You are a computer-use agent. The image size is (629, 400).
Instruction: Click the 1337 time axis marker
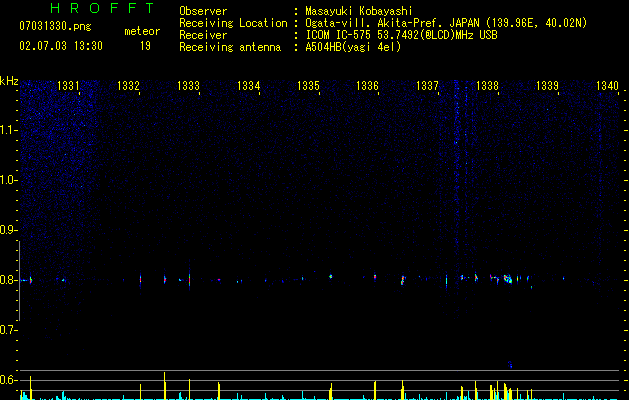(x=428, y=85)
